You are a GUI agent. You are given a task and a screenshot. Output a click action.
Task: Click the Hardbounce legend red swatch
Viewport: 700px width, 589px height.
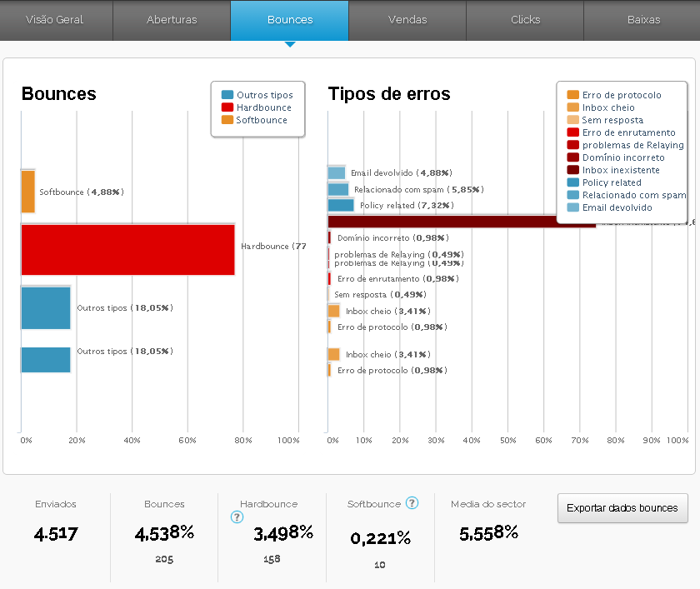(x=227, y=107)
